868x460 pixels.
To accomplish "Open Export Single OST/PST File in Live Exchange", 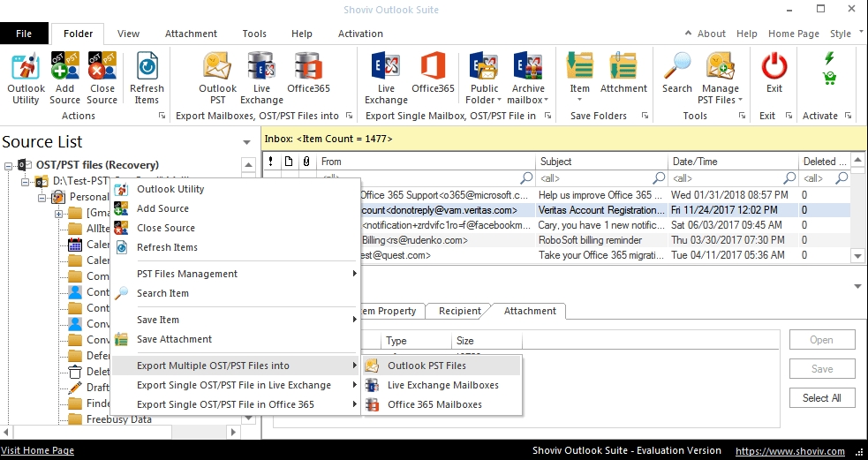I will (x=235, y=385).
